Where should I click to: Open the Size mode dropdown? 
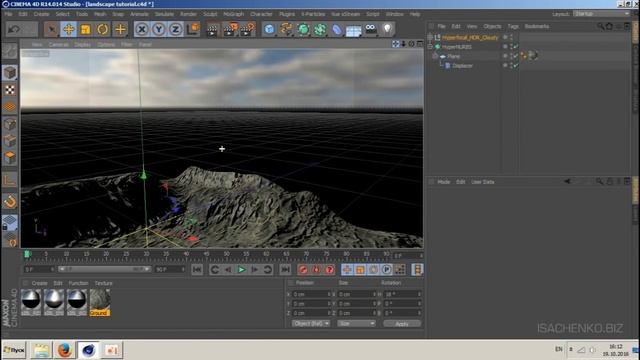pos(356,323)
